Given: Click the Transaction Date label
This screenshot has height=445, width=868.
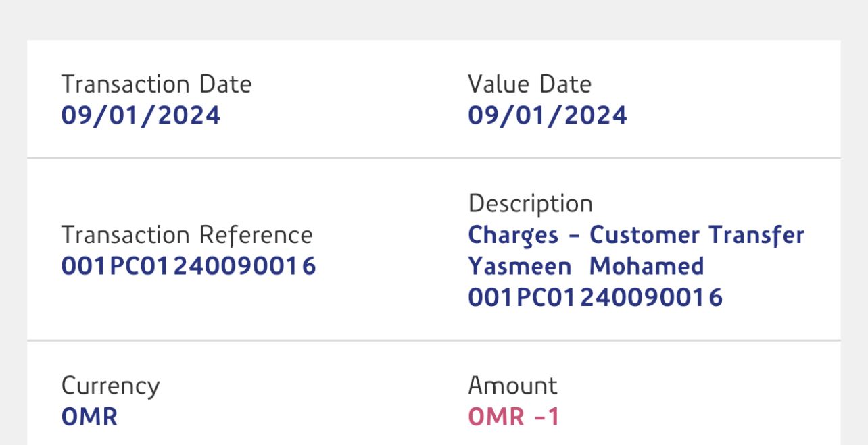Looking at the screenshot, I should point(156,84).
